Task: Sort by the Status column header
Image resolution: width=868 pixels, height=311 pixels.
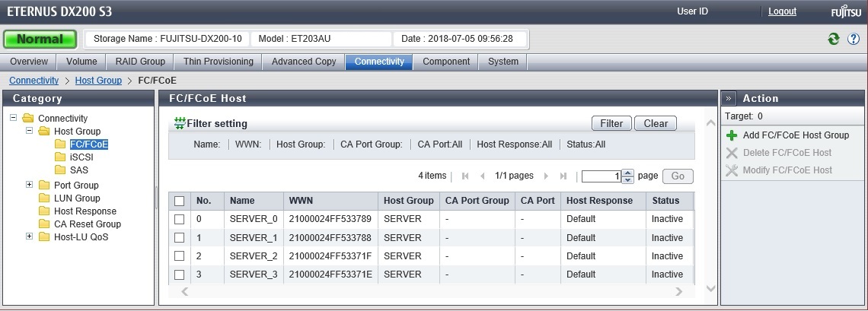Action: [669, 201]
